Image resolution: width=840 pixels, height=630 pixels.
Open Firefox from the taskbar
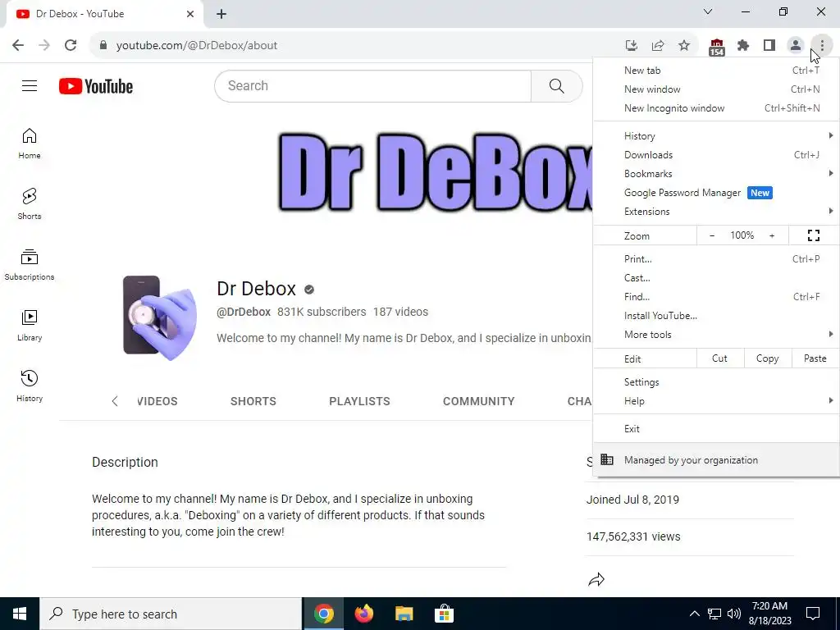[363, 614]
